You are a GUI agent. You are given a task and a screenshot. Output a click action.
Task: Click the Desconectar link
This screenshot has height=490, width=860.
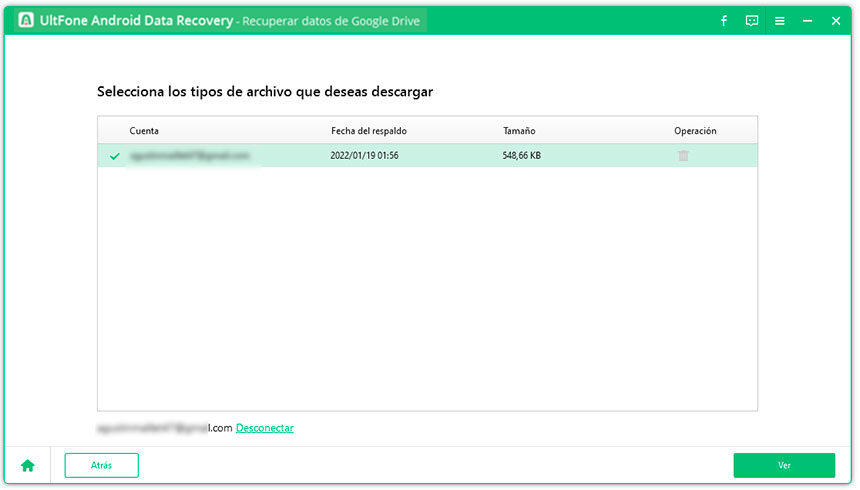[x=265, y=428]
